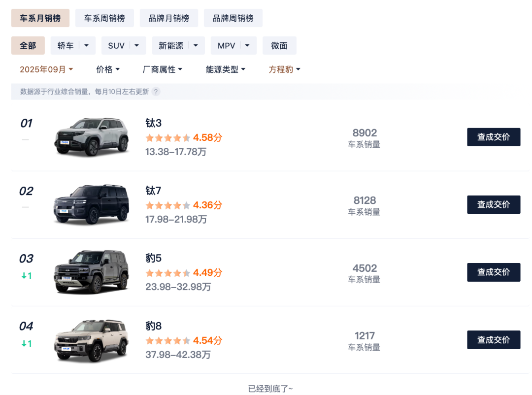The image size is (532, 395).
Task: Switch to 车系周销榜 tab
Action: pos(104,18)
